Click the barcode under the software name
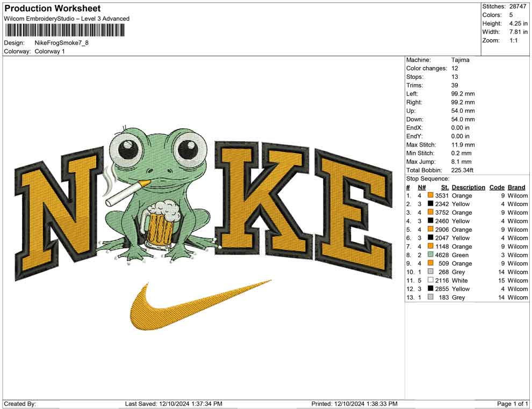 click(64, 31)
